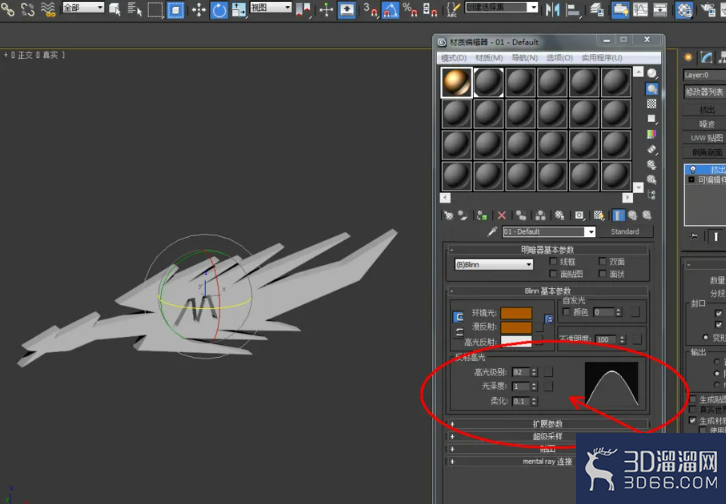
Task: Click Pin Stack icon under modifier stack
Action: coord(694,236)
